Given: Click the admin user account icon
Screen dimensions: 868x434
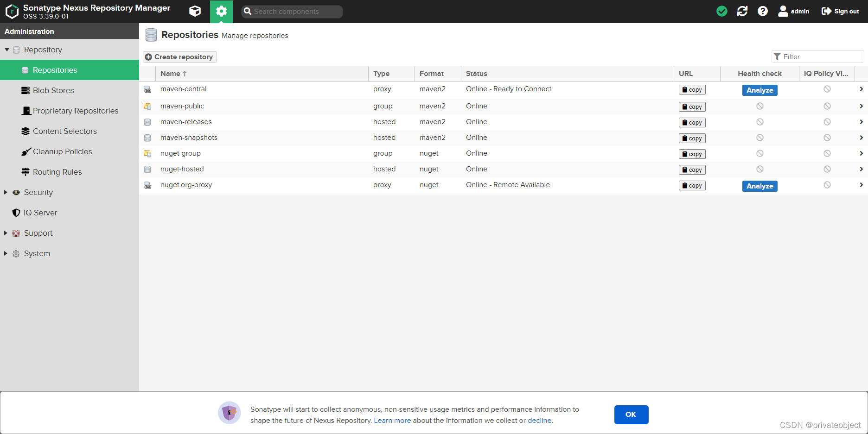Looking at the screenshot, I should [783, 11].
